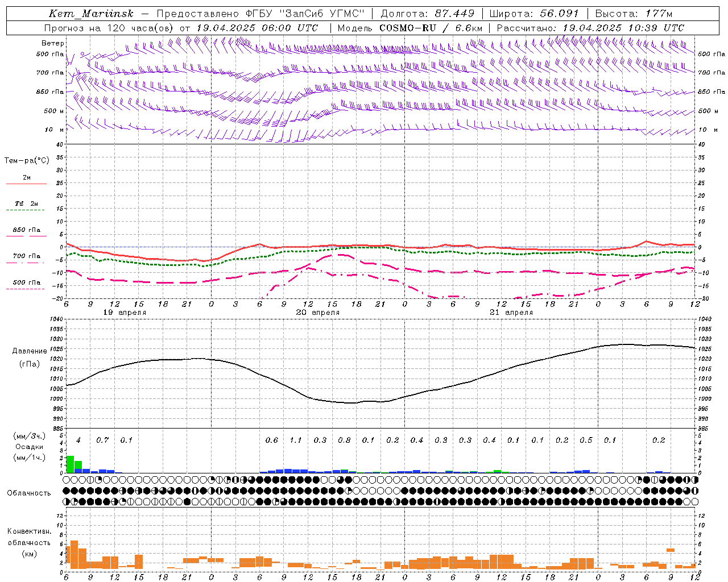Click the computed time "19.04.2025 10:39 UTC"
The height and width of the screenshot is (582, 728).
623,28
